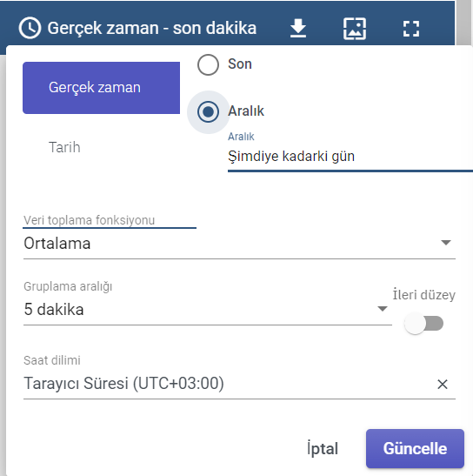
Task: Click the clock icon in the header
Action: tap(30, 28)
